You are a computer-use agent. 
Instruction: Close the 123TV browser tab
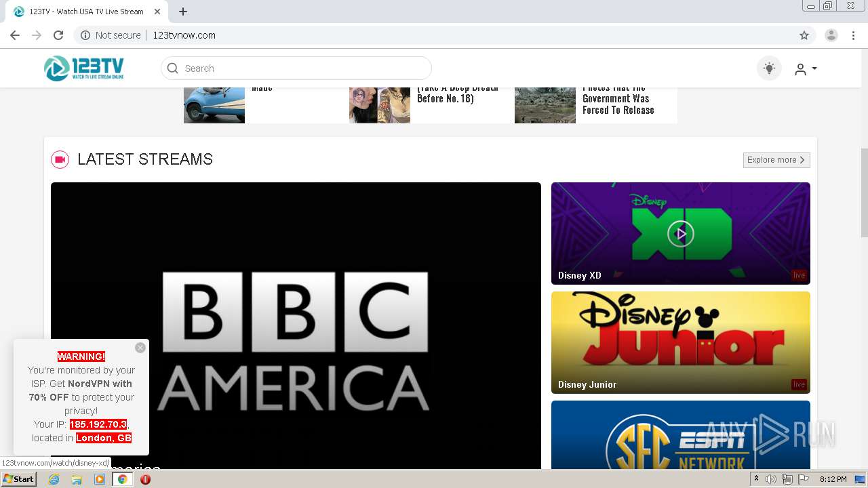157,12
